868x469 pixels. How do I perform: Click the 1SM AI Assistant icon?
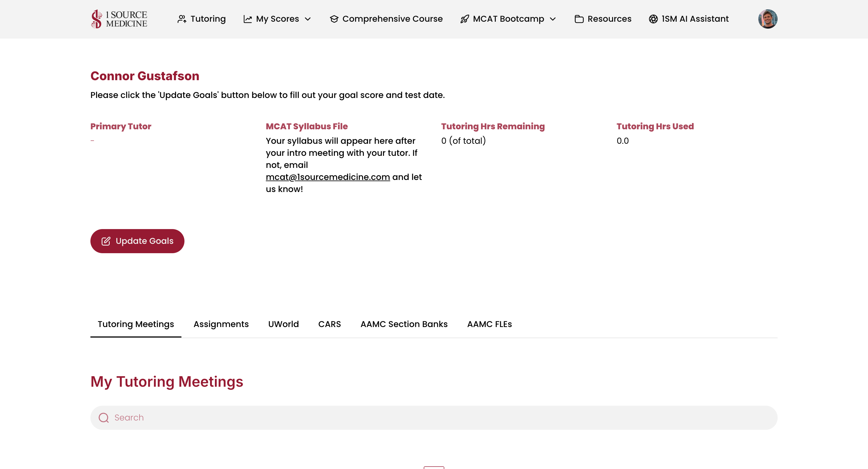[x=653, y=19]
